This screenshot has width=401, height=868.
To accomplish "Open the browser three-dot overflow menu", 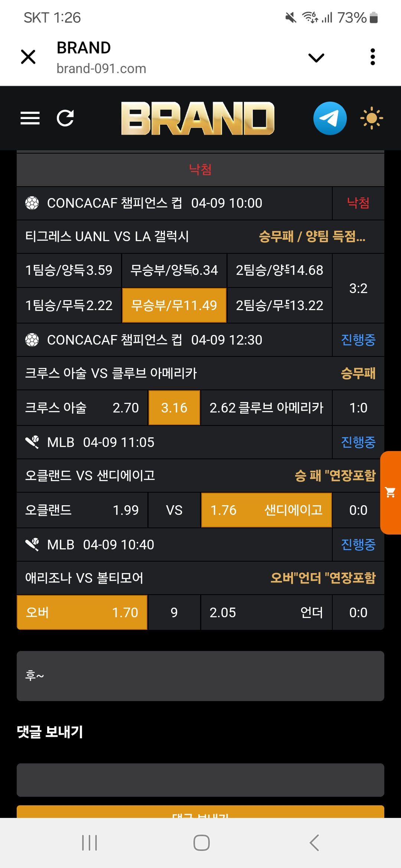I will [x=373, y=57].
